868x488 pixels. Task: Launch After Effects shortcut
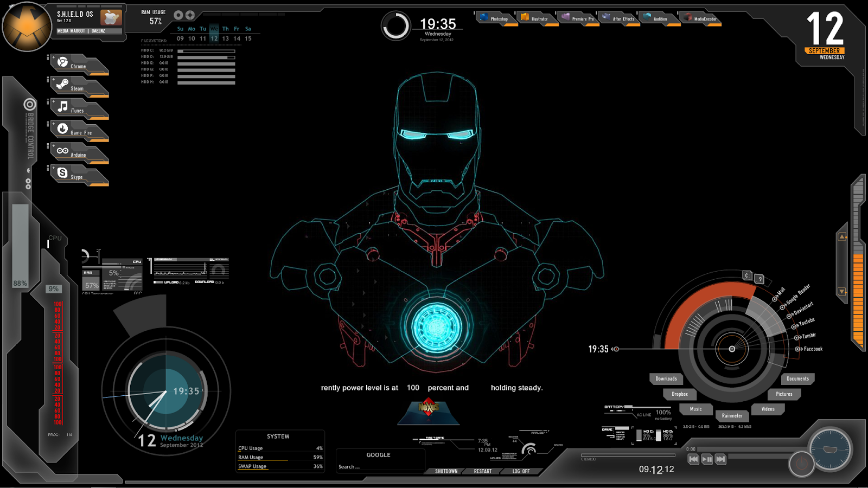coord(618,18)
